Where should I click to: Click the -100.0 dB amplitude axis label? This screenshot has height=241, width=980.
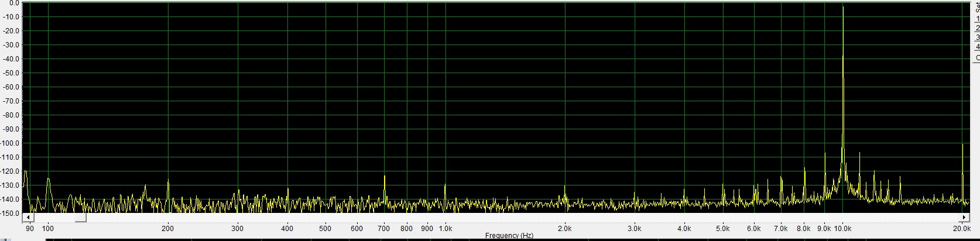[11, 143]
